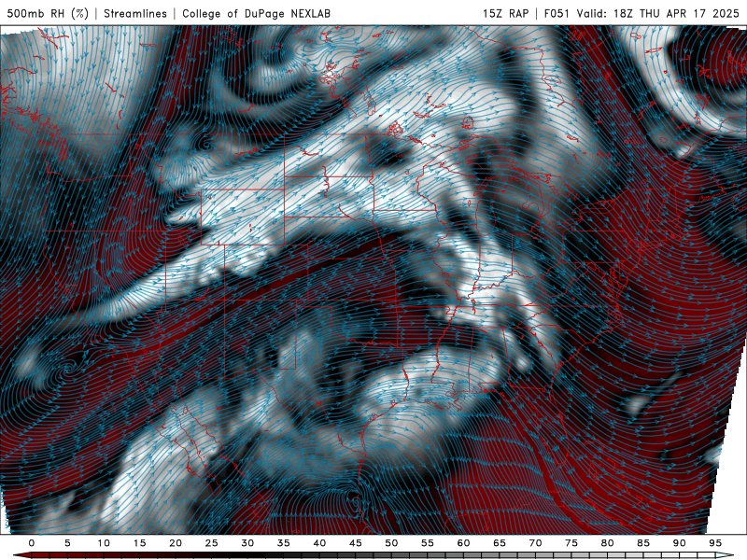Click the colorbar label '35'

tap(284, 543)
